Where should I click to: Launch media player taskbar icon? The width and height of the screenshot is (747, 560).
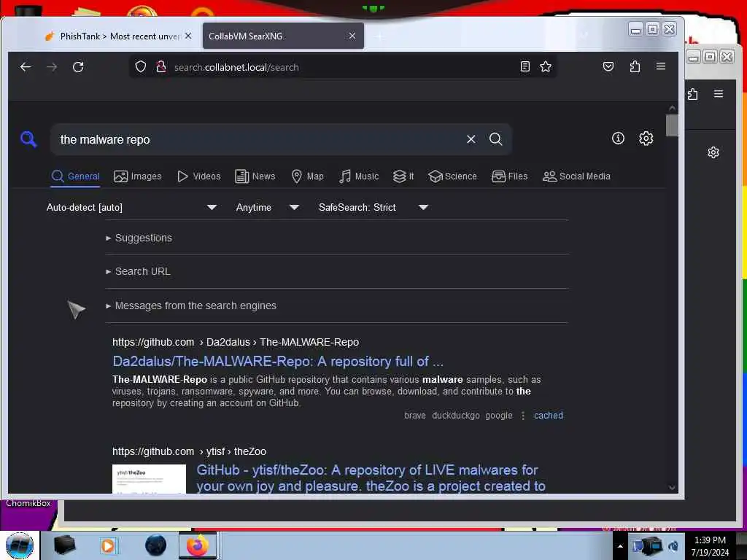[x=108, y=545]
